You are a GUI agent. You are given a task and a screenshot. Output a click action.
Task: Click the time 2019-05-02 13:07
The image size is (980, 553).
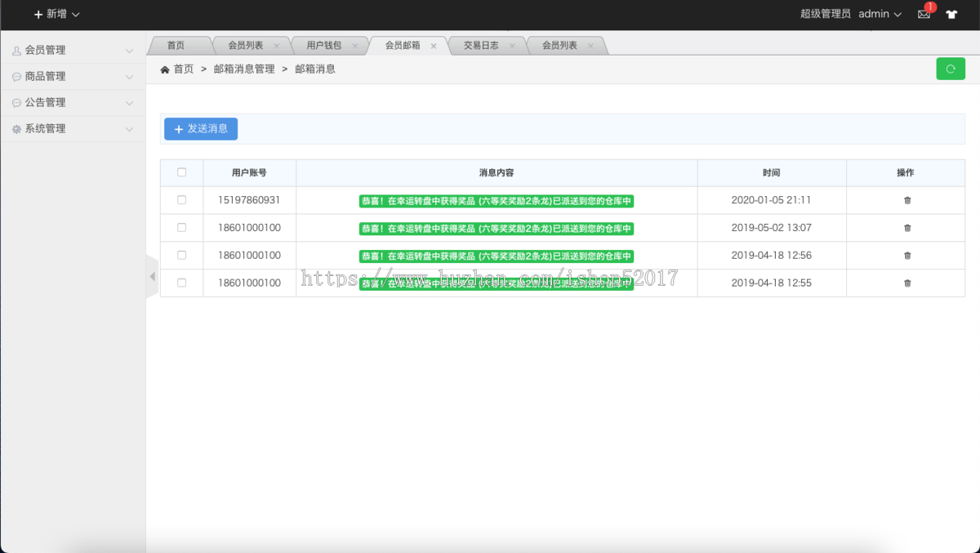772,228
